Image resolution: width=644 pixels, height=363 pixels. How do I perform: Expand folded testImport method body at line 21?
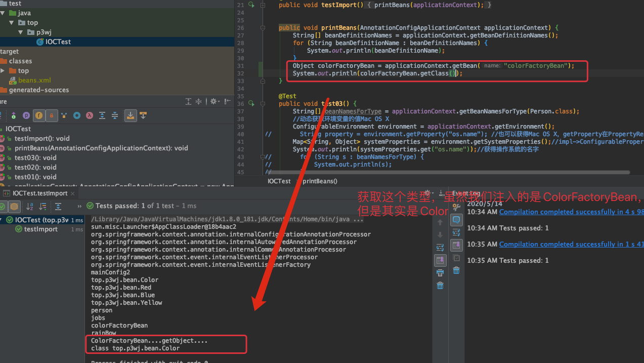click(264, 5)
